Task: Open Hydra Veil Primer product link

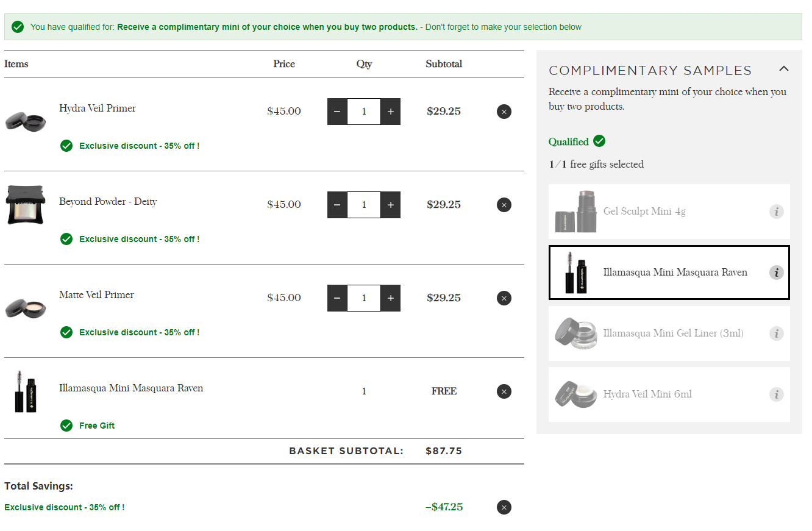Action: coord(98,109)
